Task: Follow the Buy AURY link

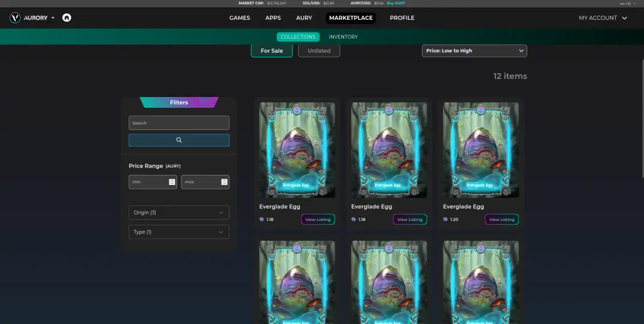Action: (396, 3)
